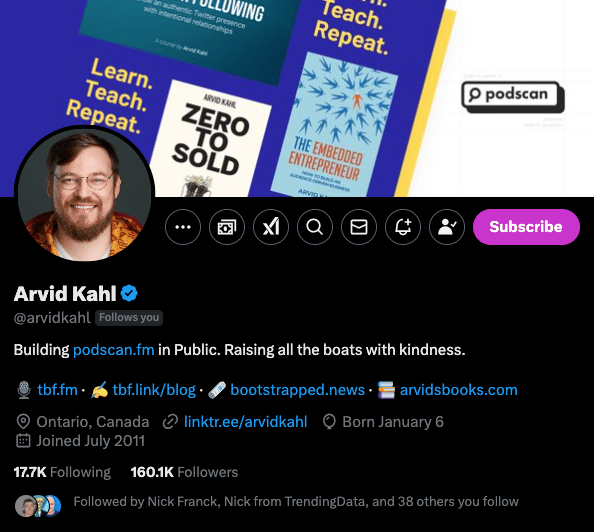The height and width of the screenshot is (532, 594).
Task: Toggle the following person-check button
Action: coord(447,227)
